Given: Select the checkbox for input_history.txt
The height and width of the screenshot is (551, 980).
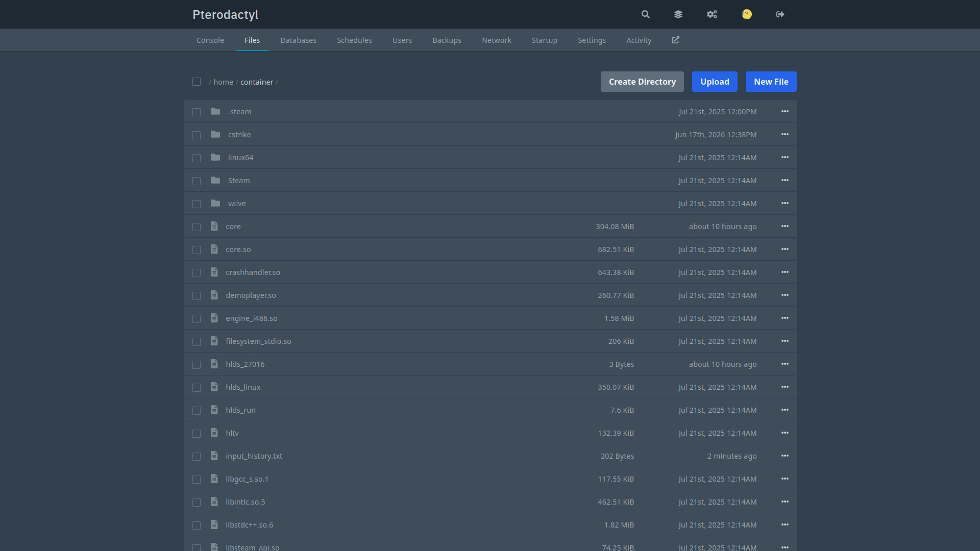Looking at the screenshot, I should pos(197,456).
